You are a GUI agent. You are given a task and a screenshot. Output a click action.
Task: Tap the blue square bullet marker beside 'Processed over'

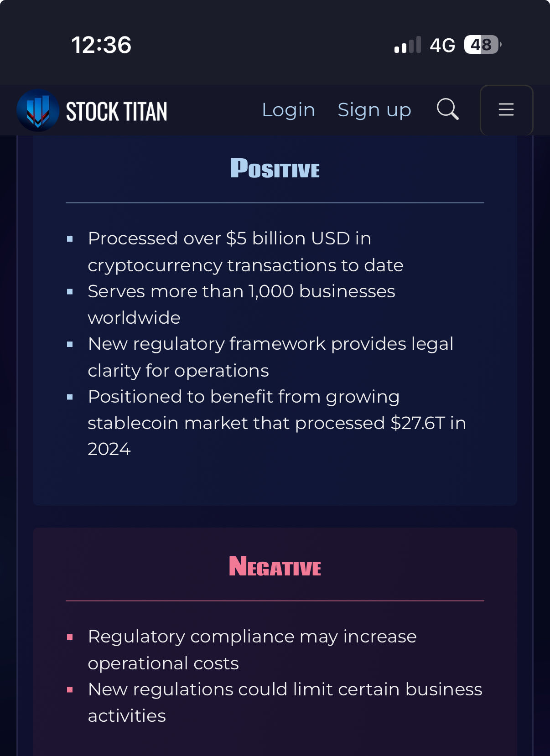70,239
